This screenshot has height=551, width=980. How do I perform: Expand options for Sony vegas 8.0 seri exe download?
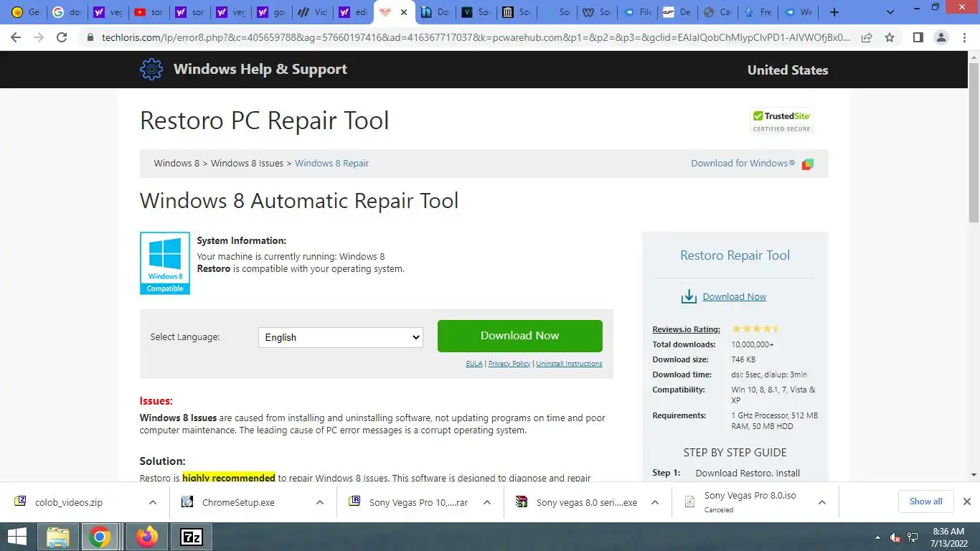tap(654, 502)
